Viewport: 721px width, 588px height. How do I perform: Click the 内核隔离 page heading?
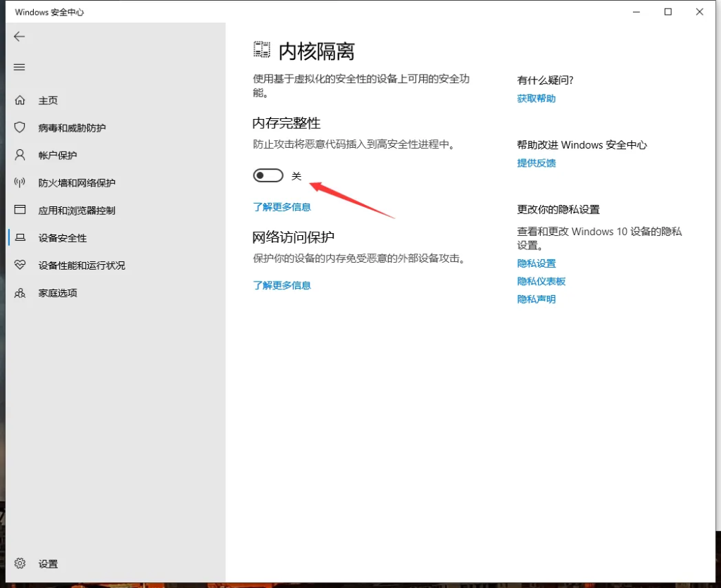point(317,51)
